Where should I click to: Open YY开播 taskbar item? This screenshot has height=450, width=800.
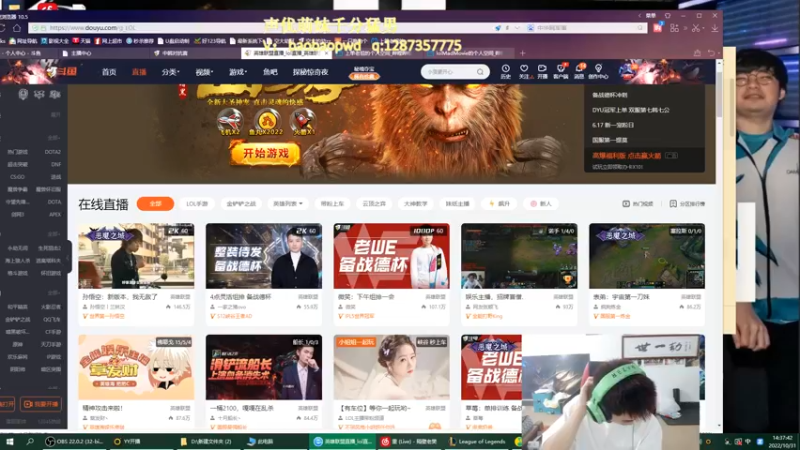click(128, 441)
